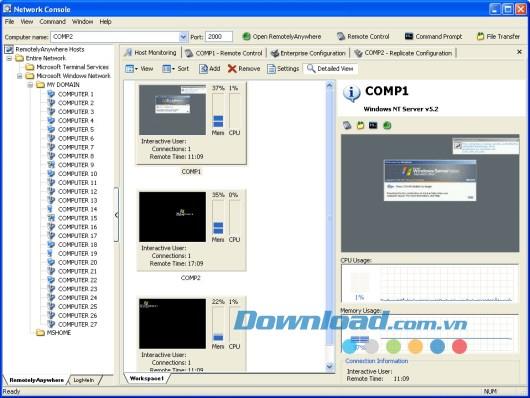Open the Sort dropdown
Screen dimensions: 530x398
175,69
